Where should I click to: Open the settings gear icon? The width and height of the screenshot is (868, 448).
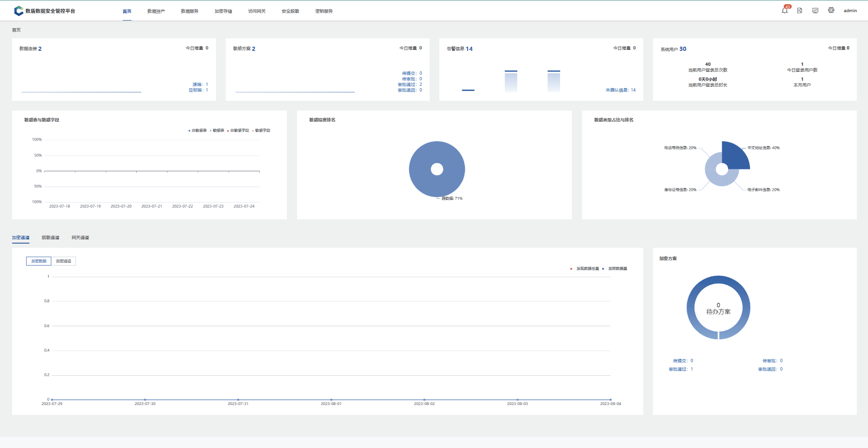(x=831, y=10)
